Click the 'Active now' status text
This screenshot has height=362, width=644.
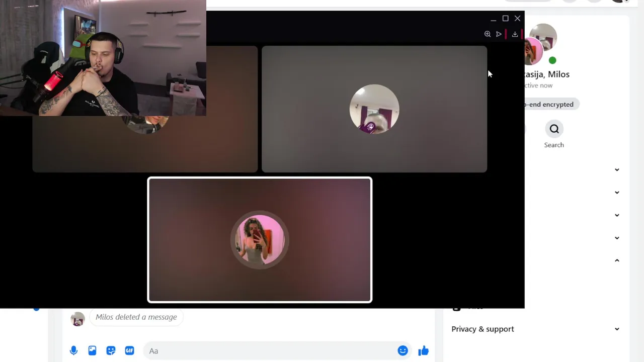538,85
